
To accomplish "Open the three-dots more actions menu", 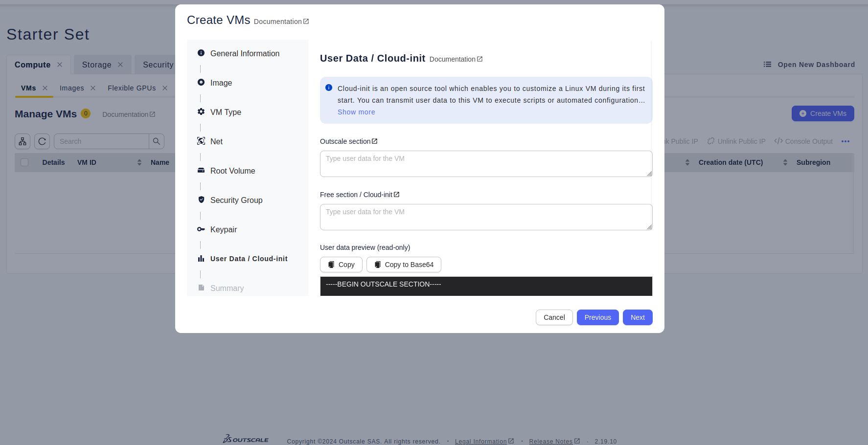I will tap(845, 141).
